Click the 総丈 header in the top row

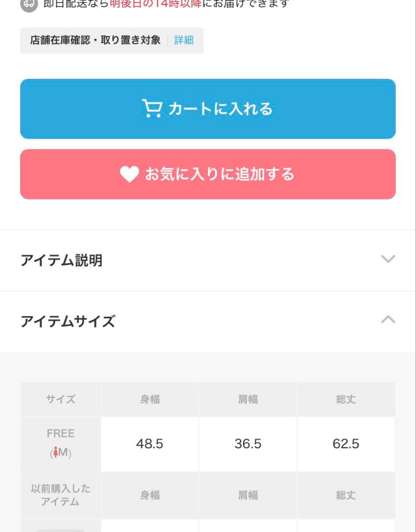click(346, 399)
